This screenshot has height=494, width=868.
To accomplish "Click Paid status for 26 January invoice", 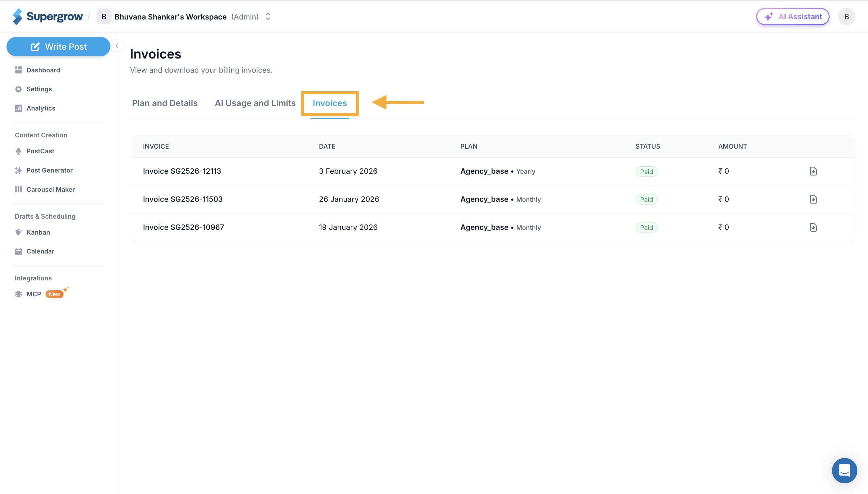I will (x=646, y=199).
